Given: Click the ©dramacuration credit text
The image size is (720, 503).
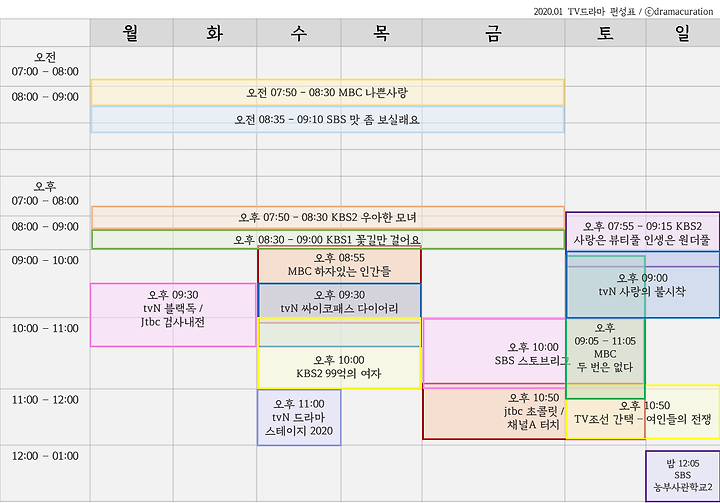Looking at the screenshot, I should click(x=679, y=11).
